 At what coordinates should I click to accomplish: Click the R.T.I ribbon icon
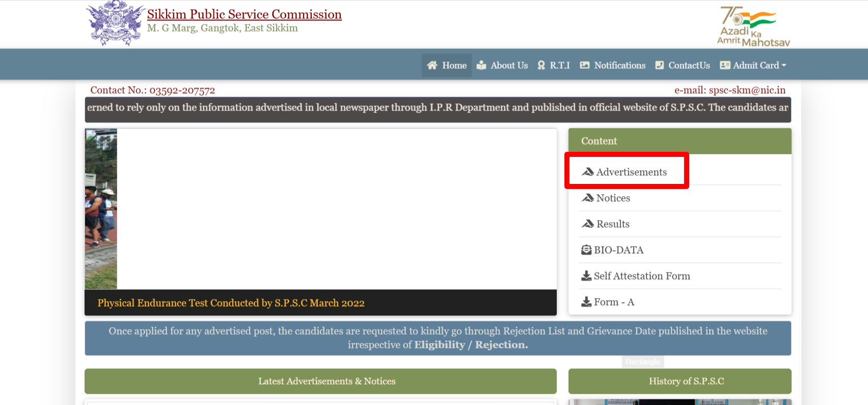point(541,65)
